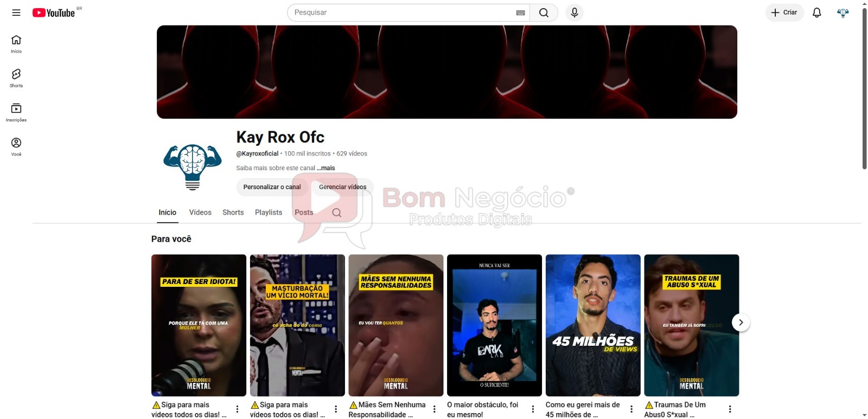This screenshot has width=868, height=419.
Task: Open options for 'O maior obstáculo' video
Action: [x=533, y=409]
